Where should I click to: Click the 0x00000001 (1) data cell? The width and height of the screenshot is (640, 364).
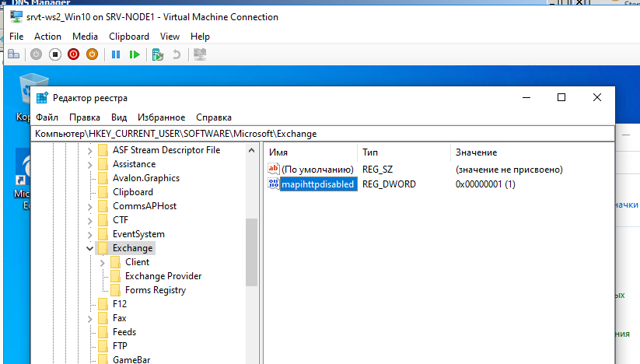[485, 184]
